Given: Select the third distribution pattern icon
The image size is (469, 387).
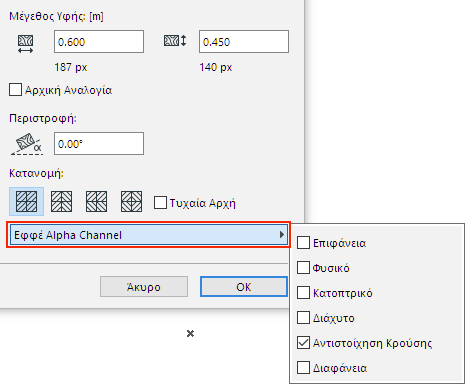Looking at the screenshot, I should coord(96,202).
